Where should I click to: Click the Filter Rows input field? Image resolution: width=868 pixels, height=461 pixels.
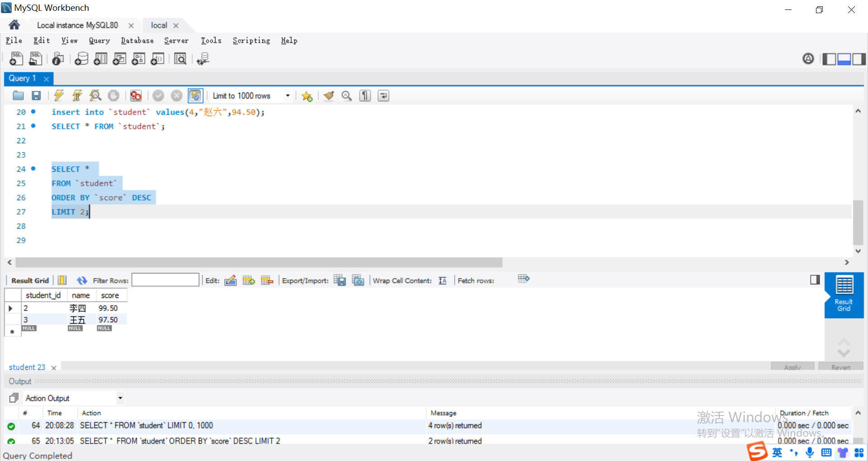tap(165, 280)
